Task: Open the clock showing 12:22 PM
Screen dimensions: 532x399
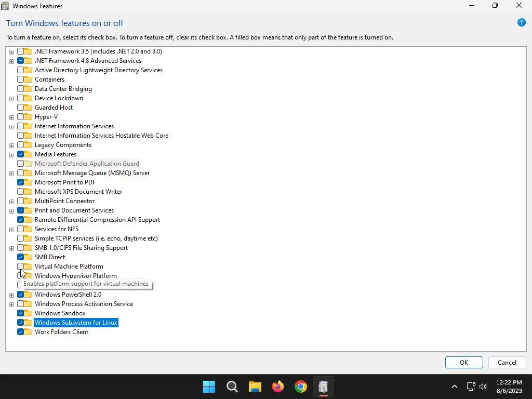Action: pos(509,387)
